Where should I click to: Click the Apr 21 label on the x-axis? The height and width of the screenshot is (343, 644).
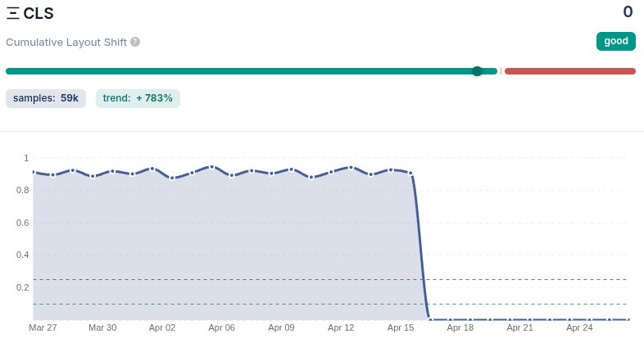tap(519, 327)
